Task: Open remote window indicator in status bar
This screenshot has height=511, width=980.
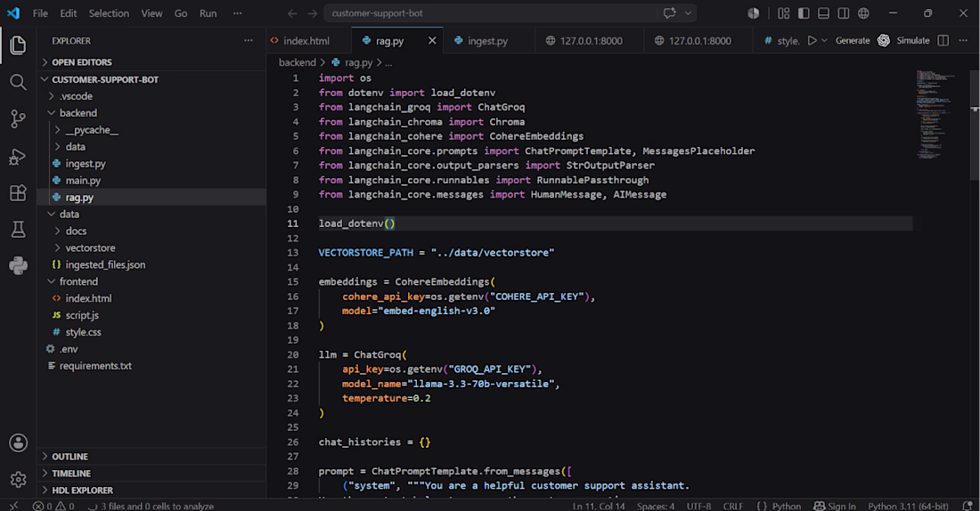Action: pyautogui.click(x=13, y=506)
